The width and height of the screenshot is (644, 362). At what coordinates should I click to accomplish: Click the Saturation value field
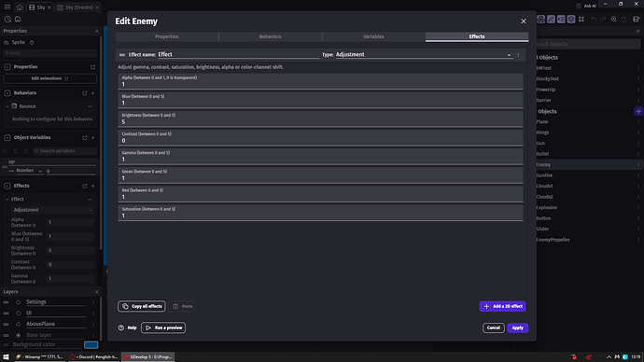click(320, 213)
